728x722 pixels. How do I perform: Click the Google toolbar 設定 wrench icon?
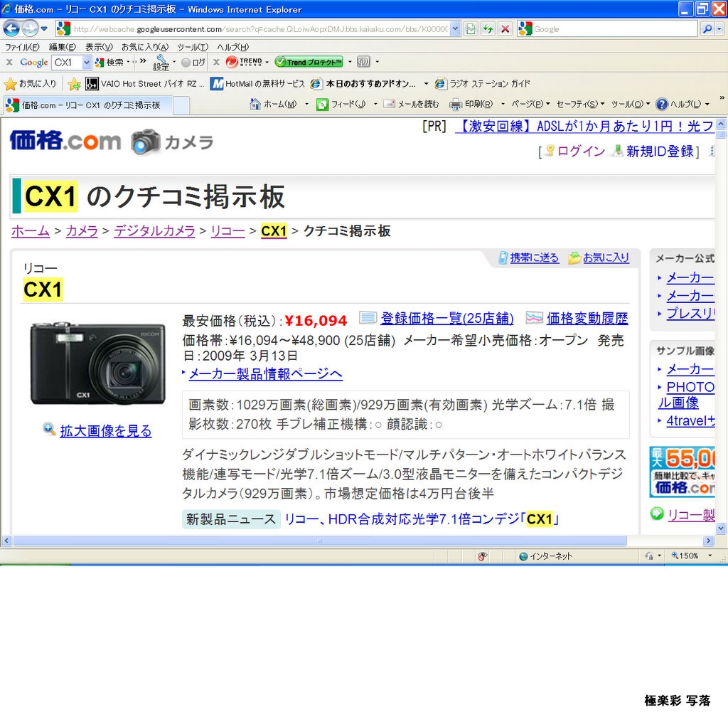(161, 63)
